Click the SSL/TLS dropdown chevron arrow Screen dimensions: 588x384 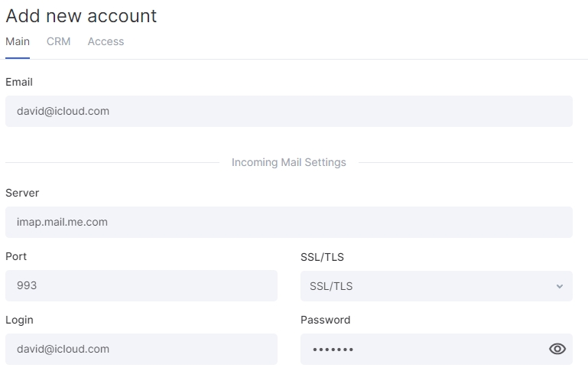click(560, 286)
